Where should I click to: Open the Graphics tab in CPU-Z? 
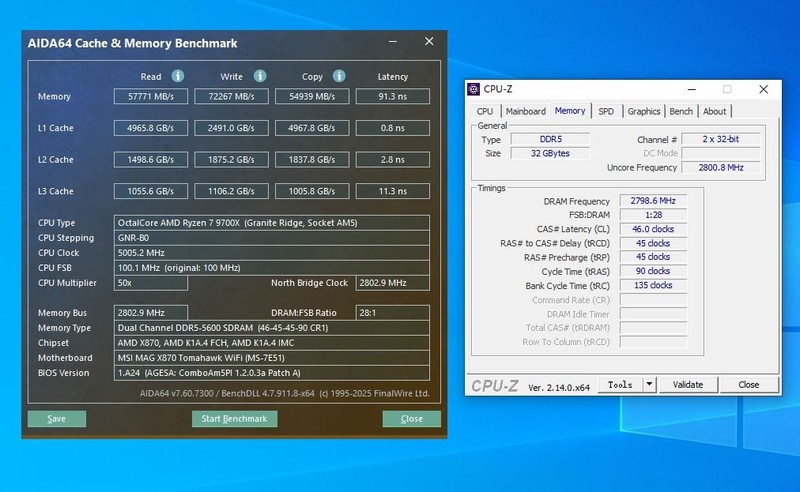tap(644, 111)
